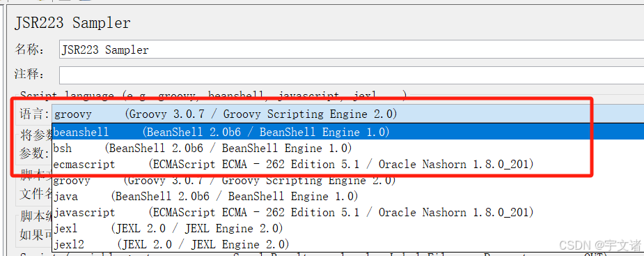Select the jexl JEXL Engine entry
Image resolution: width=644 pixels, height=256 pixels.
point(348,228)
